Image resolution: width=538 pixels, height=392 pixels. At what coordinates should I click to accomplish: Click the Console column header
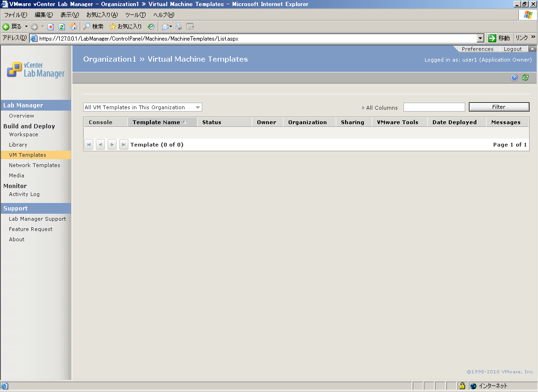click(106, 122)
